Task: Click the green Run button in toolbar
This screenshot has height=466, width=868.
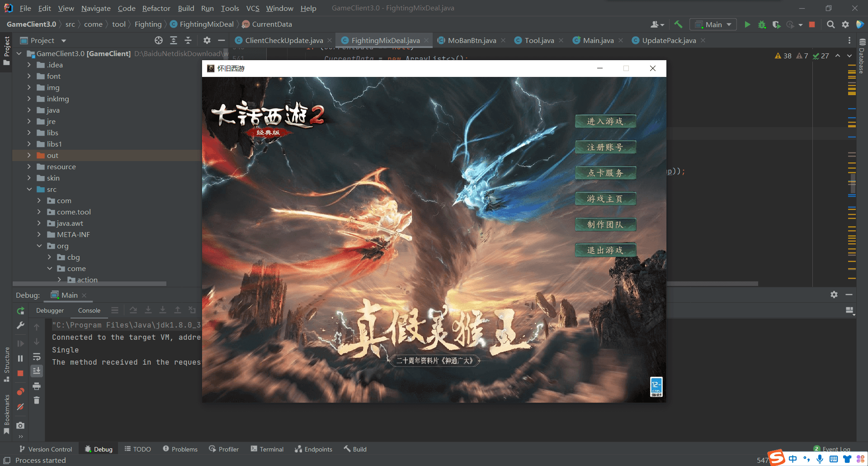Action: pyautogui.click(x=747, y=24)
